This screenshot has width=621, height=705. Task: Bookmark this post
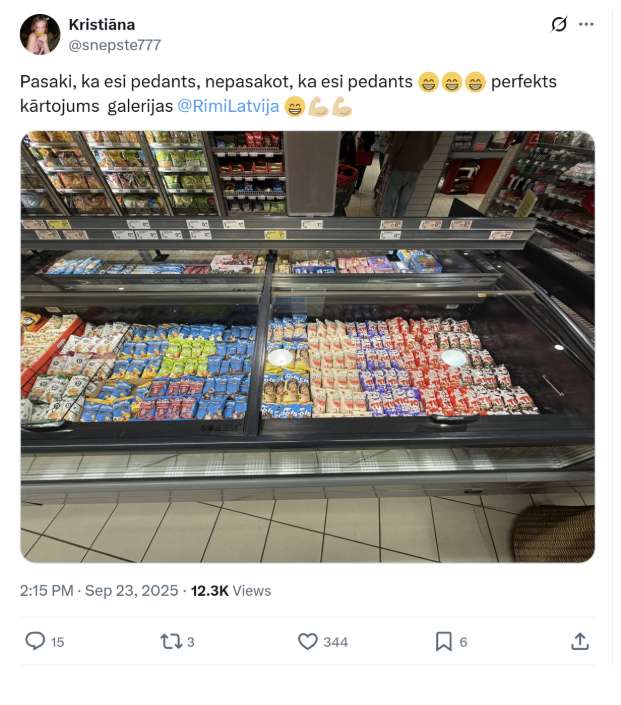pyautogui.click(x=443, y=641)
